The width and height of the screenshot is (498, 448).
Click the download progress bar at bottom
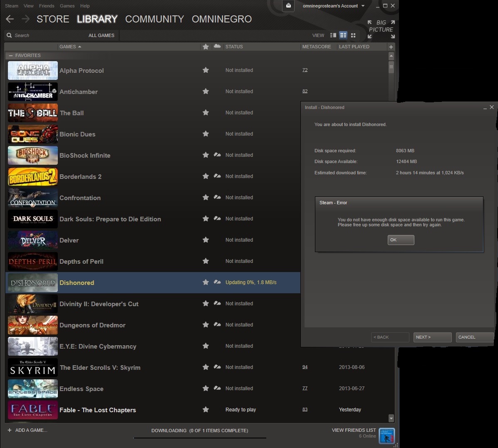[200, 438]
